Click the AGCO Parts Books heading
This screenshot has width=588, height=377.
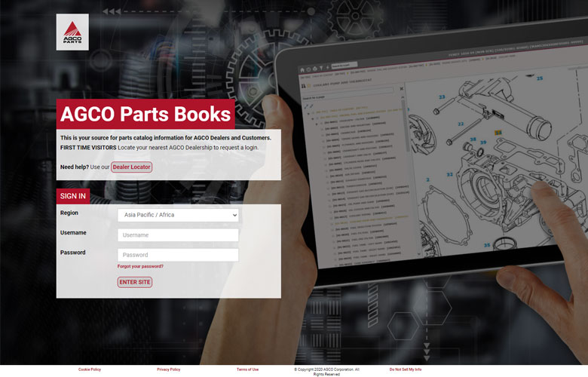[x=145, y=114]
